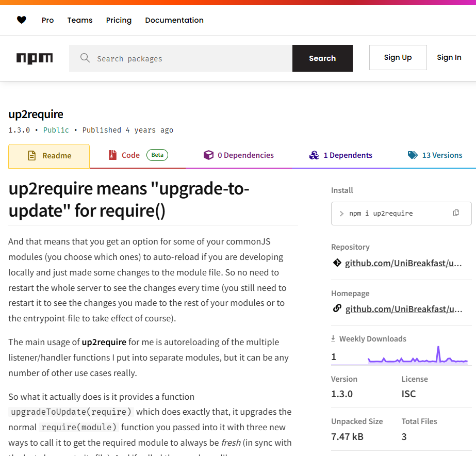This screenshot has height=456, width=476.
Task: Click the npm logo
Action: click(x=35, y=58)
